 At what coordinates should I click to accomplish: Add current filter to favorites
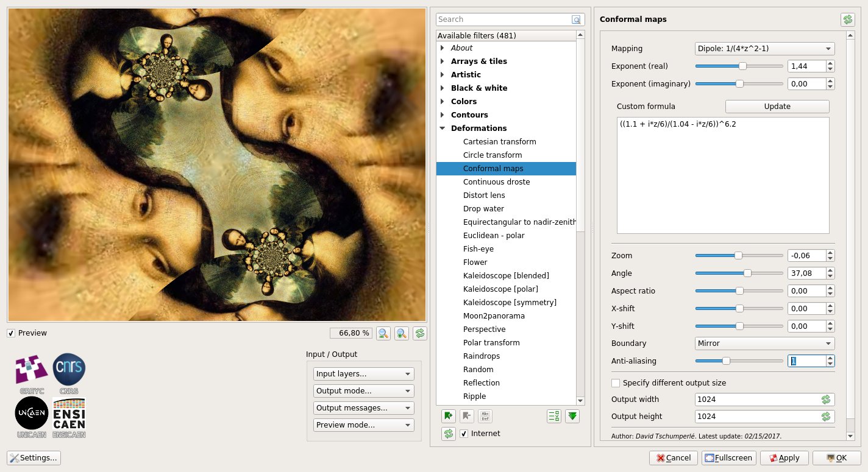449,416
